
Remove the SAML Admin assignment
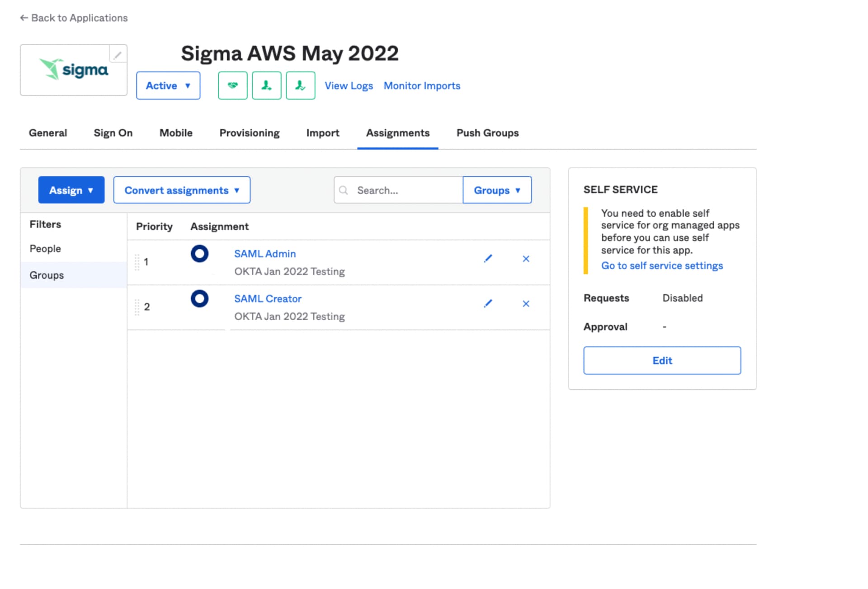526,259
